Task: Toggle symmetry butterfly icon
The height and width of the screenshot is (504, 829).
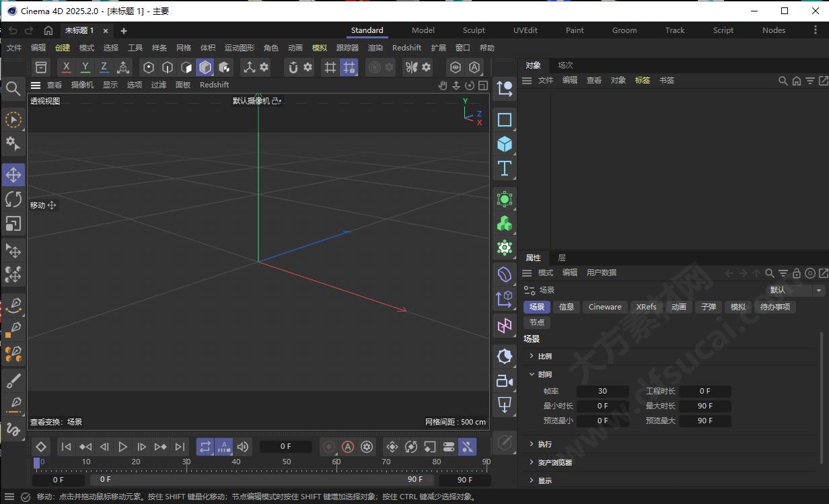Action: click(411, 67)
